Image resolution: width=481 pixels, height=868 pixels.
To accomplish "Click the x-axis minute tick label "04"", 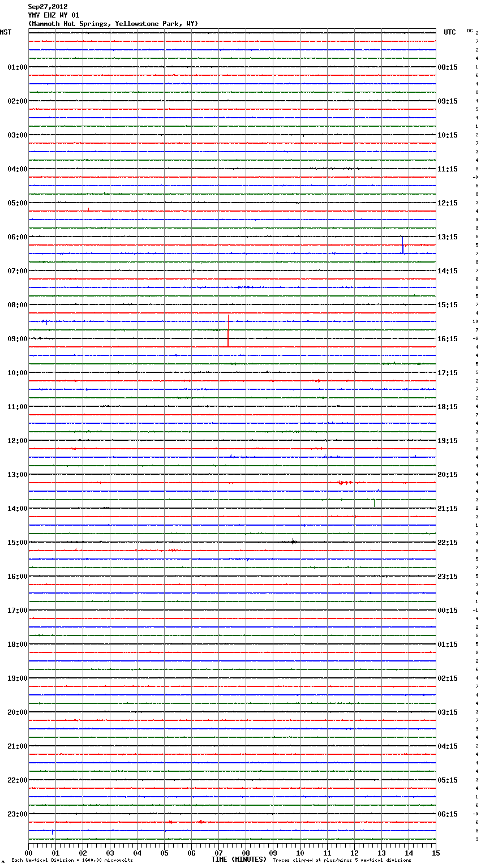I will point(137,853).
